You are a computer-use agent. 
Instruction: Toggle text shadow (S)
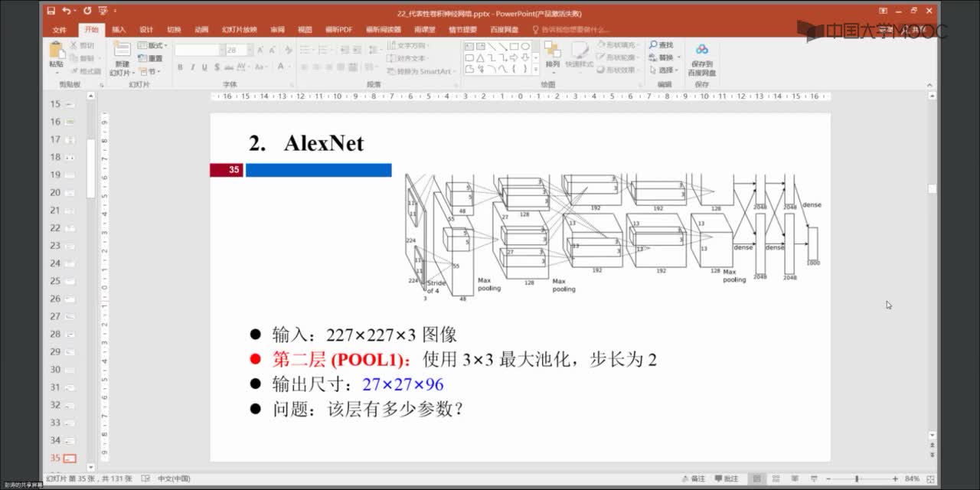(x=217, y=67)
